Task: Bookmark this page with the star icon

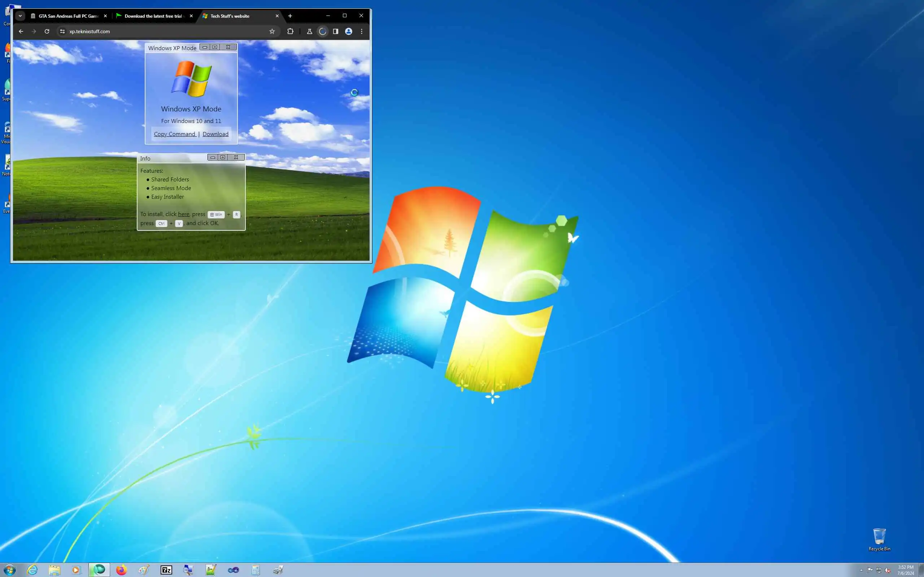Action: [x=272, y=31]
